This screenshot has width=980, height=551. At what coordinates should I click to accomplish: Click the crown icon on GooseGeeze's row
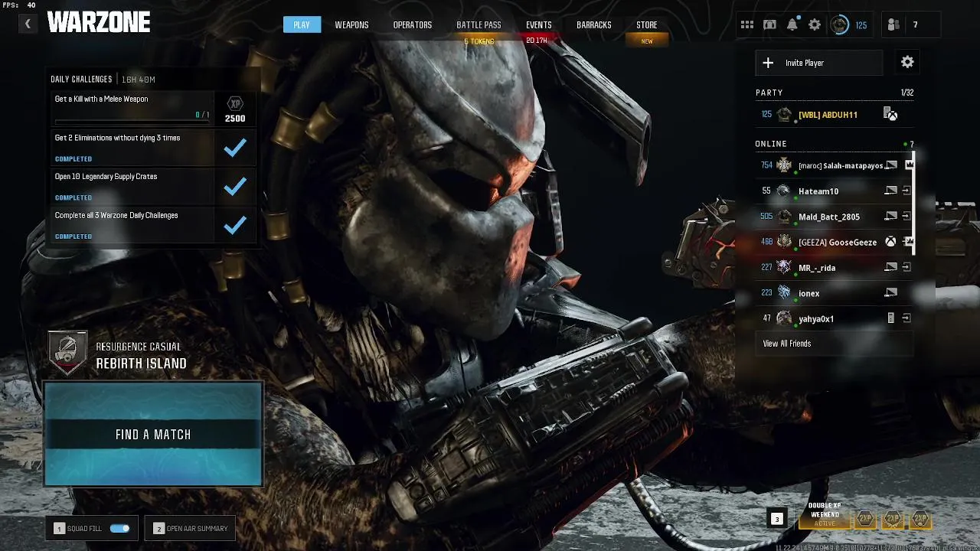(x=910, y=242)
